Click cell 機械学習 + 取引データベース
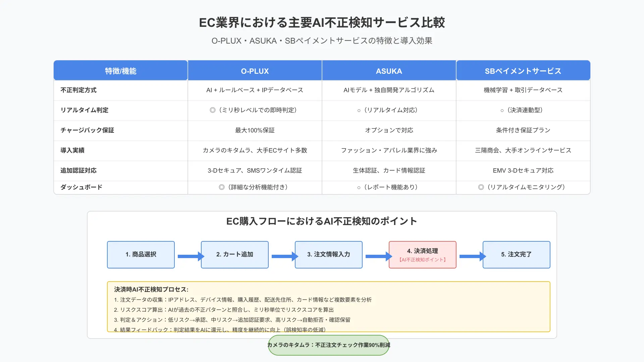 [523, 90]
